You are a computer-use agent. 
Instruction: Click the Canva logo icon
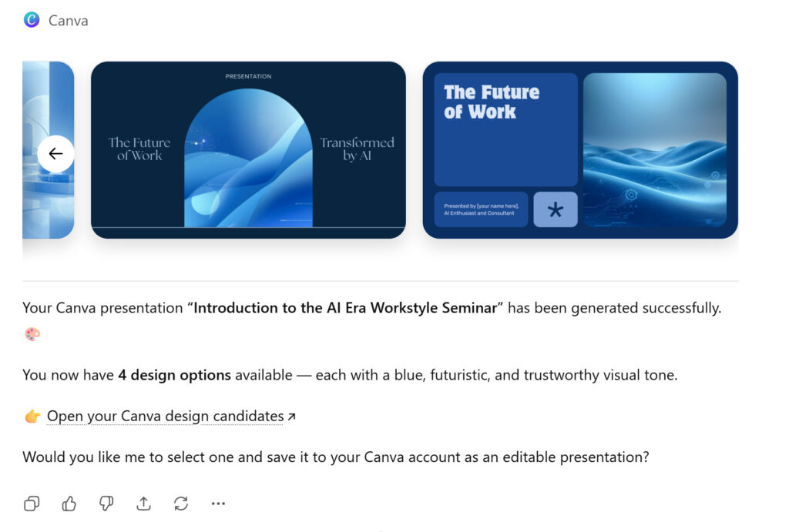coord(32,20)
